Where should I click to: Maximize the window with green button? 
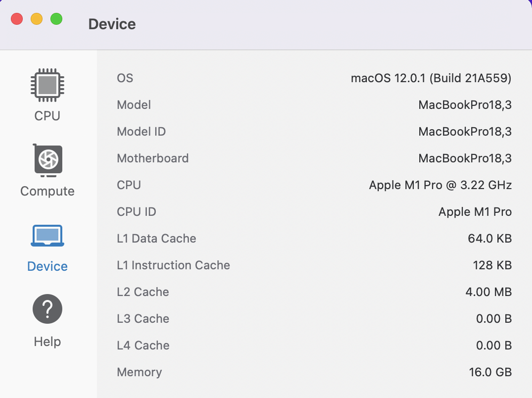coord(56,19)
